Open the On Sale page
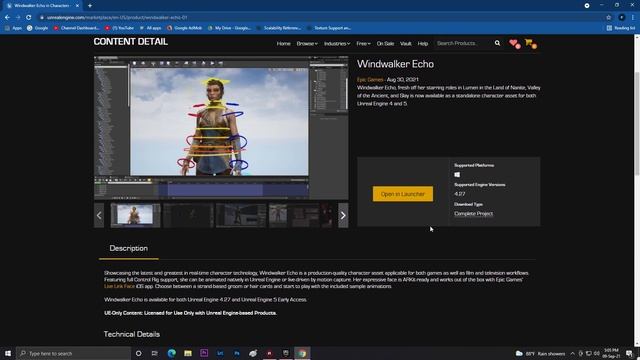 385,44
